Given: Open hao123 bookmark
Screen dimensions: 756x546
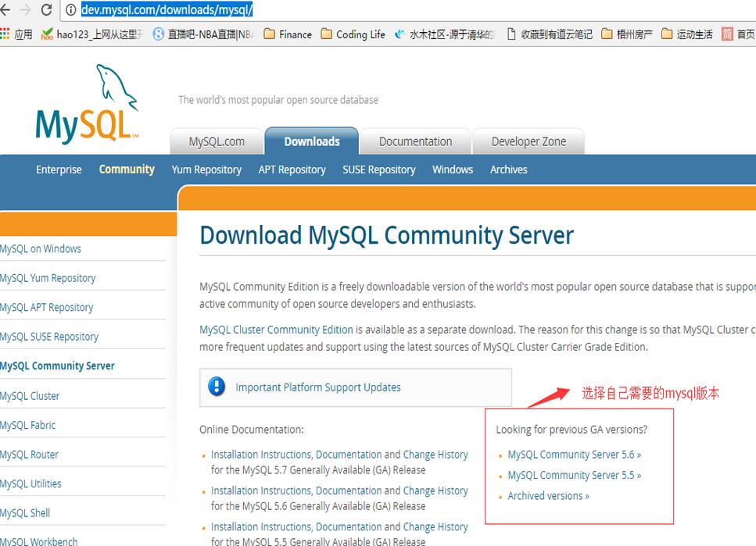Looking at the screenshot, I should click(x=91, y=34).
